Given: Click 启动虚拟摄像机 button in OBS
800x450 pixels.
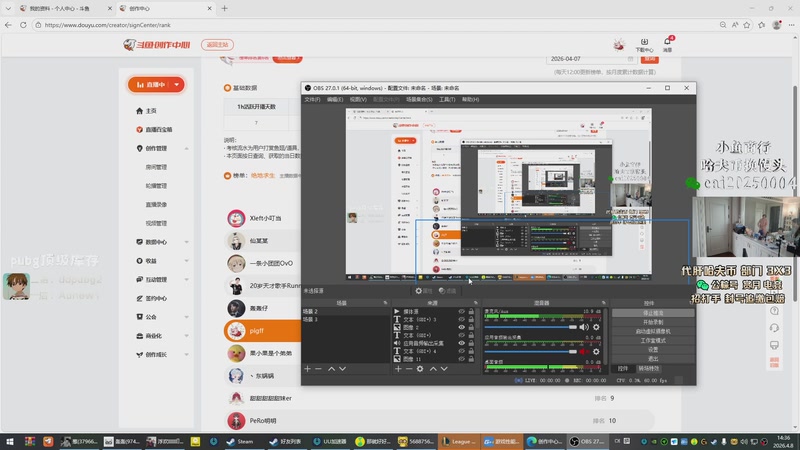Looking at the screenshot, I should (653, 331).
